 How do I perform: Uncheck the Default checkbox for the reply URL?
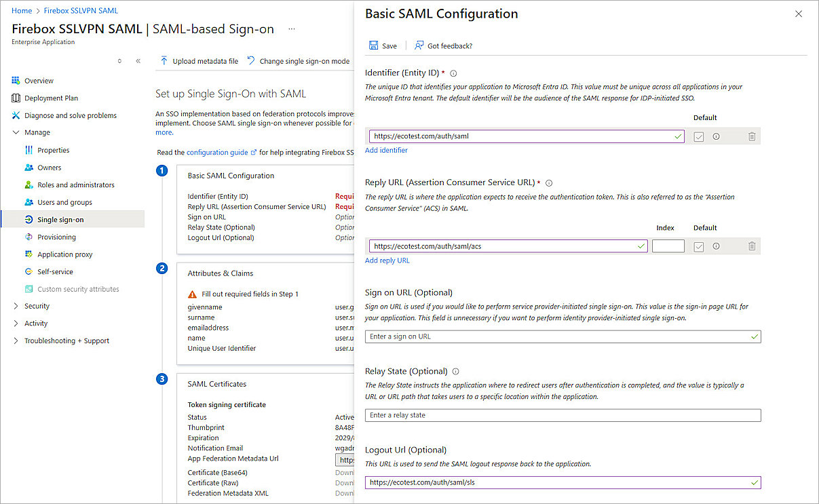pyautogui.click(x=699, y=246)
